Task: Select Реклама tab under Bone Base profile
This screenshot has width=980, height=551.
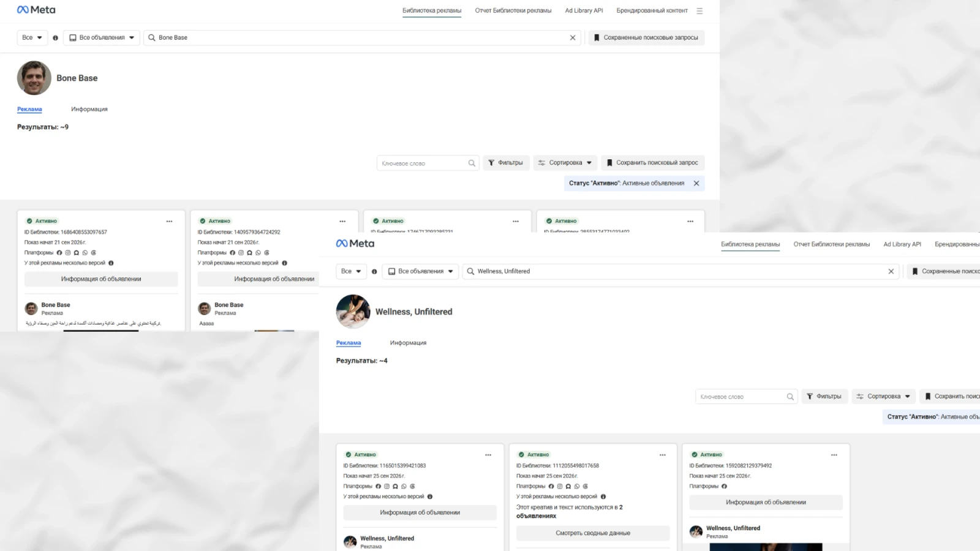Action: tap(29, 109)
